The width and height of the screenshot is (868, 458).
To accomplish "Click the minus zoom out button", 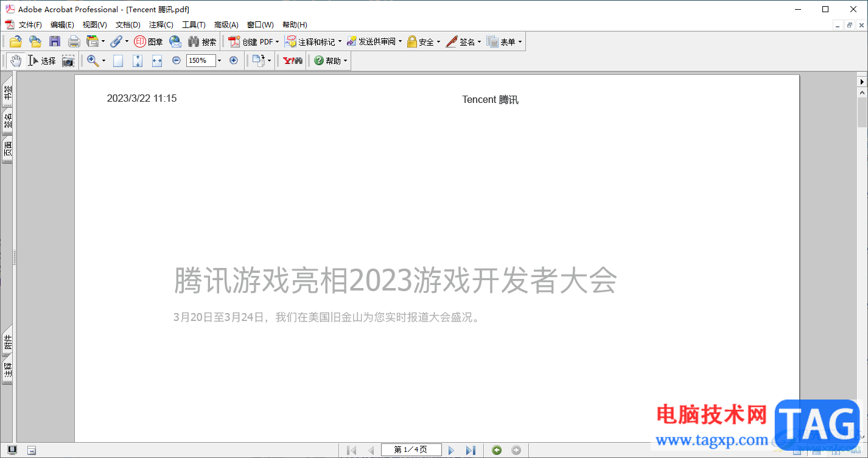I will [177, 60].
